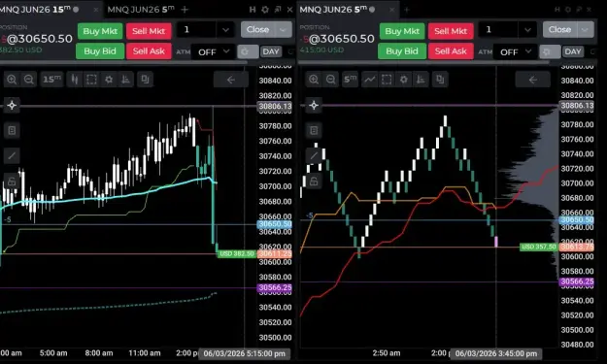Click the H icon in left panel header
The height and width of the screenshot is (364, 607).
click(x=253, y=10)
